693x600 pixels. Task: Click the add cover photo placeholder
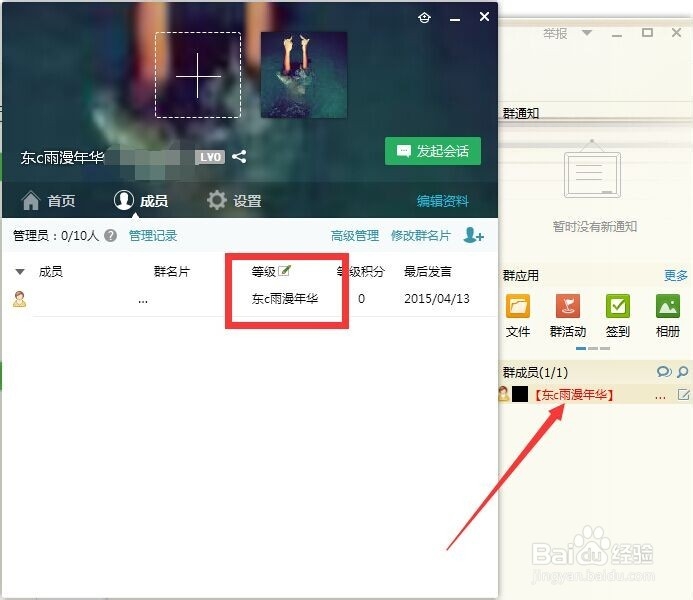198,75
